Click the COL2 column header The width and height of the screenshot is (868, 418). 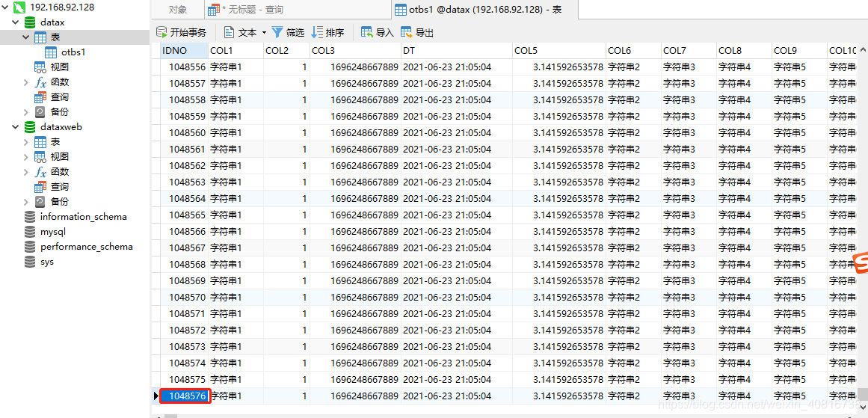point(287,50)
